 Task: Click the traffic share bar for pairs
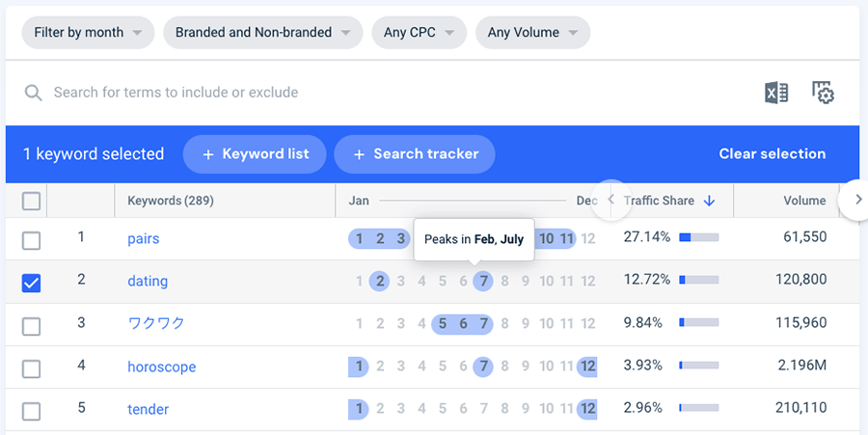click(x=698, y=237)
